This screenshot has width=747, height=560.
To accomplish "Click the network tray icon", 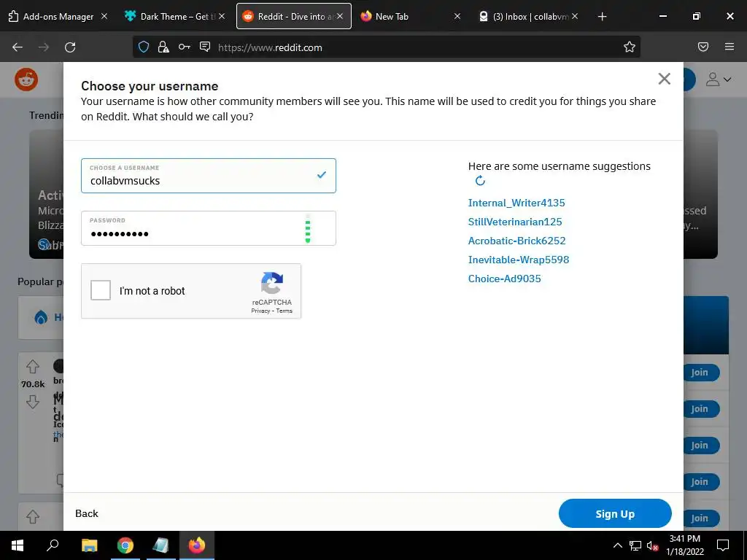I will tap(635, 545).
